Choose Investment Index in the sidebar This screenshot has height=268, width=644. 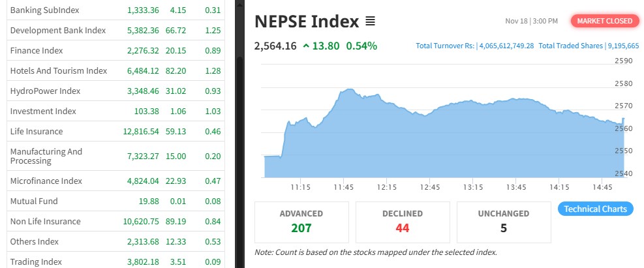(x=43, y=111)
